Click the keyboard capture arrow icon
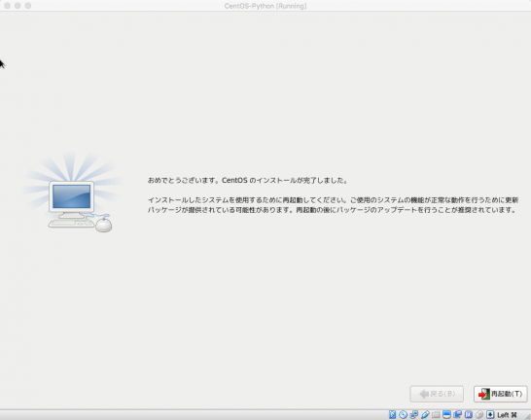 490,414
